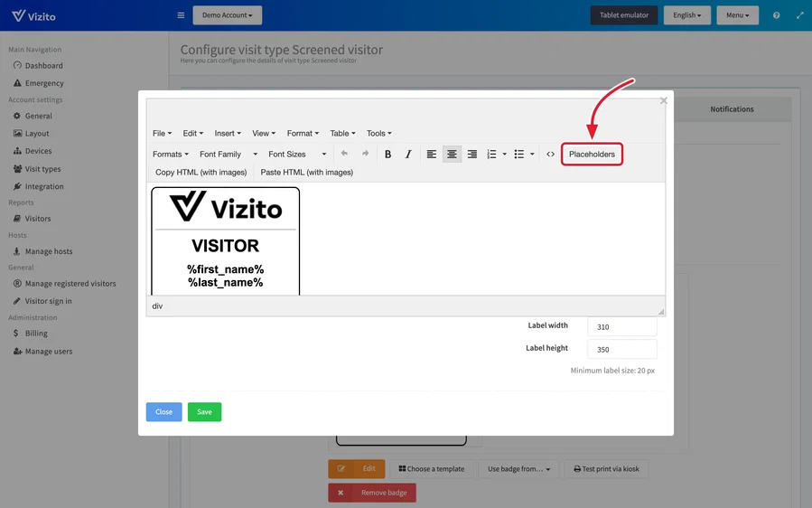This screenshot has width=812, height=508.
Task: Open Dashboard in the sidebar
Action: pyautogui.click(x=44, y=66)
